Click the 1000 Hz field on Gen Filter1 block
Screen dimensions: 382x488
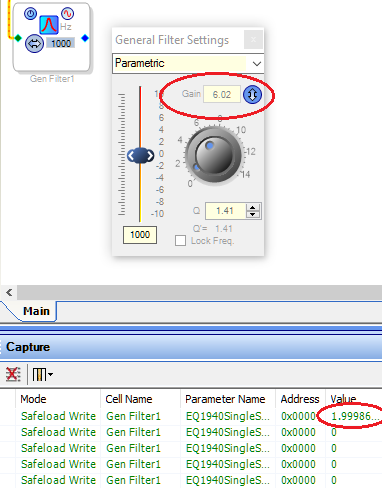click(61, 43)
